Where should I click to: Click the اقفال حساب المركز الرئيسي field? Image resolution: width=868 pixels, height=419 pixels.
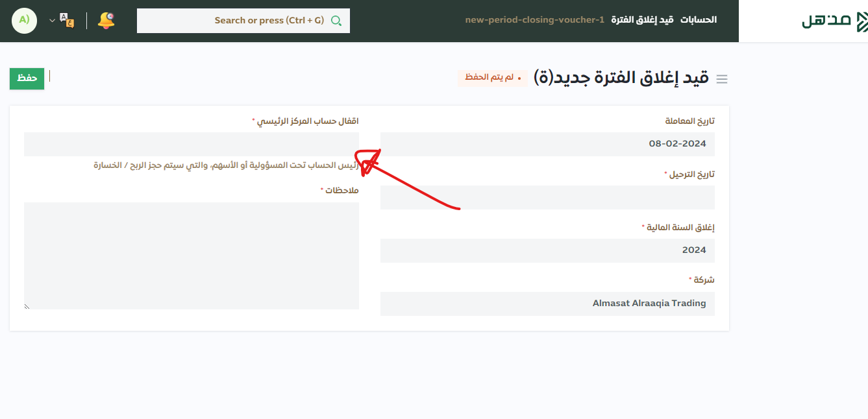(x=192, y=144)
